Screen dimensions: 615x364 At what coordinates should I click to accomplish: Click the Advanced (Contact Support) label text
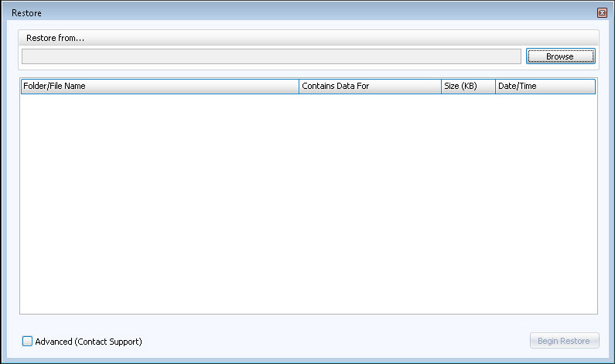(x=88, y=342)
